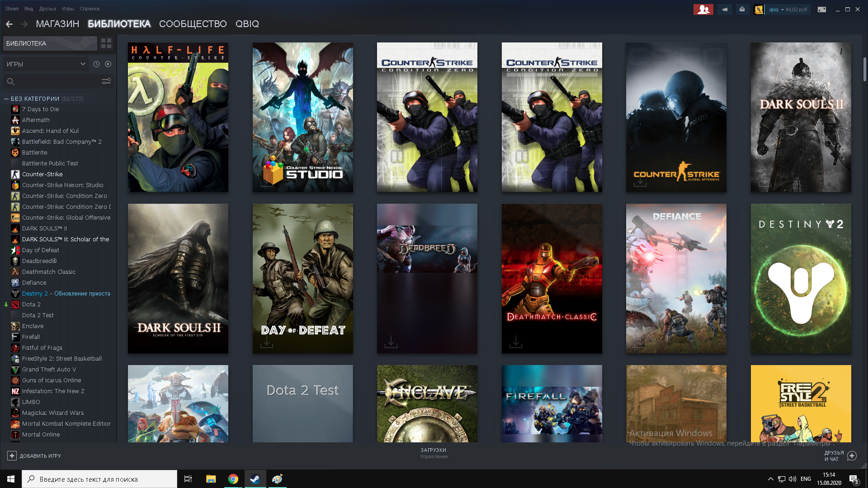Open advanced filter settings icon in search
This screenshot has height=488, width=868.
106,81
